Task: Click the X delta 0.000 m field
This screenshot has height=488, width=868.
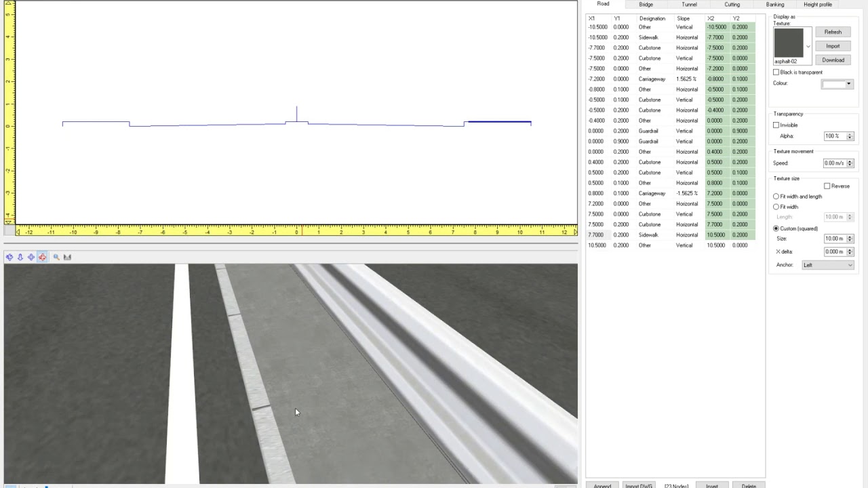Action: 834,251
